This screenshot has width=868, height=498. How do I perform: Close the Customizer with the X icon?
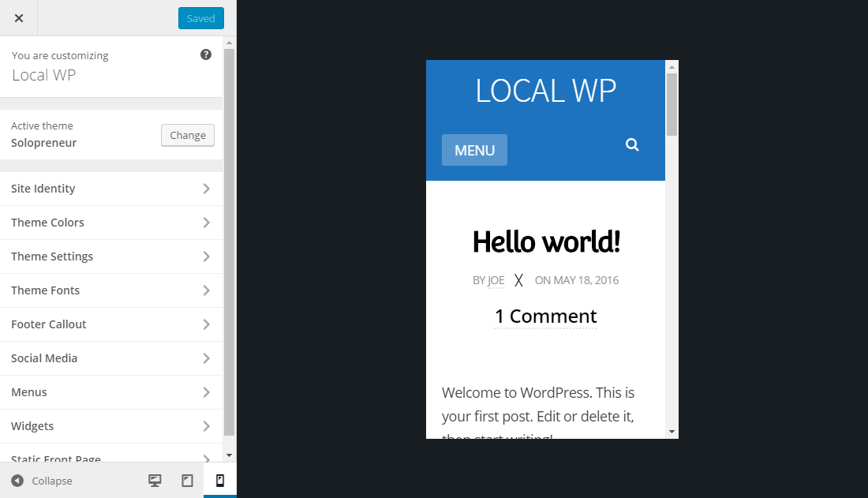point(19,18)
